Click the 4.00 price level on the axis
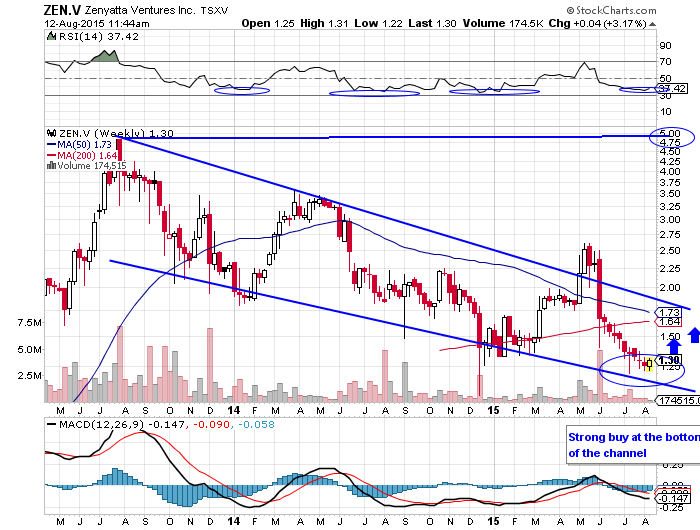 tap(670, 172)
